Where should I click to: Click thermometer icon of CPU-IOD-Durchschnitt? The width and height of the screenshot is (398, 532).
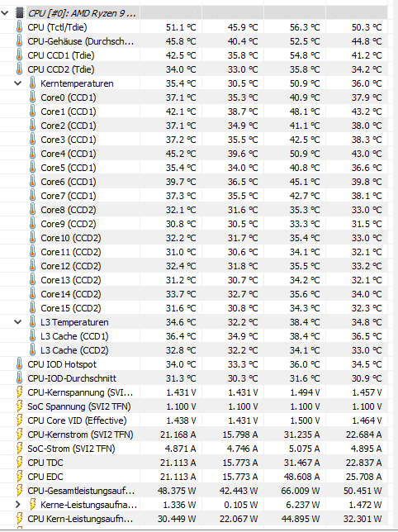19,378
